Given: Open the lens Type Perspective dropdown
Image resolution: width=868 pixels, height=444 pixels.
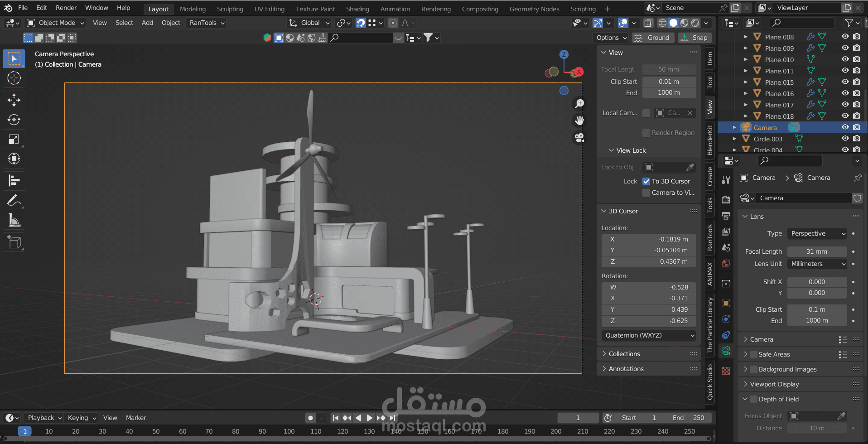Looking at the screenshot, I should tap(817, 233).
